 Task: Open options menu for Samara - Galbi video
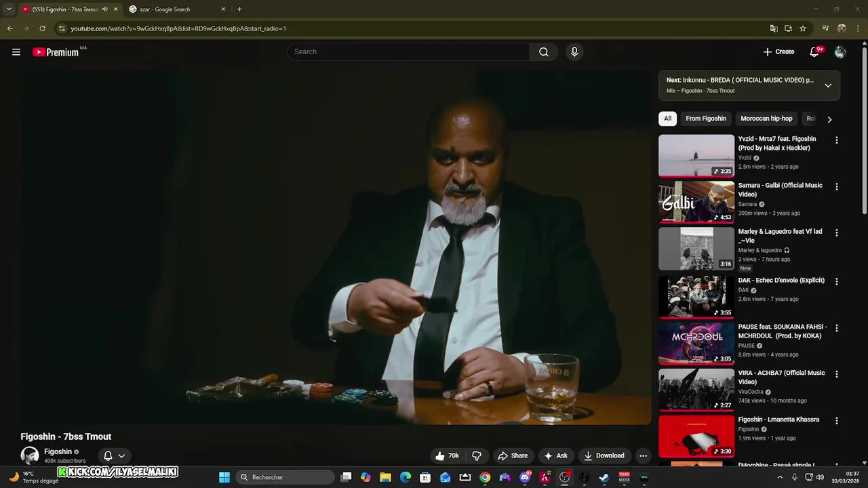[x=836, y=186]
